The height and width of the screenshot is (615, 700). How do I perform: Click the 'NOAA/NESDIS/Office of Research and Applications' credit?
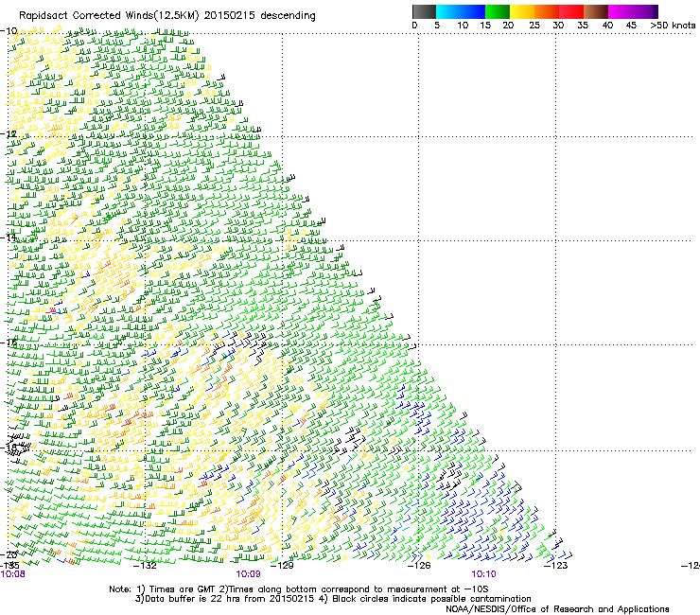coord(557,609)
